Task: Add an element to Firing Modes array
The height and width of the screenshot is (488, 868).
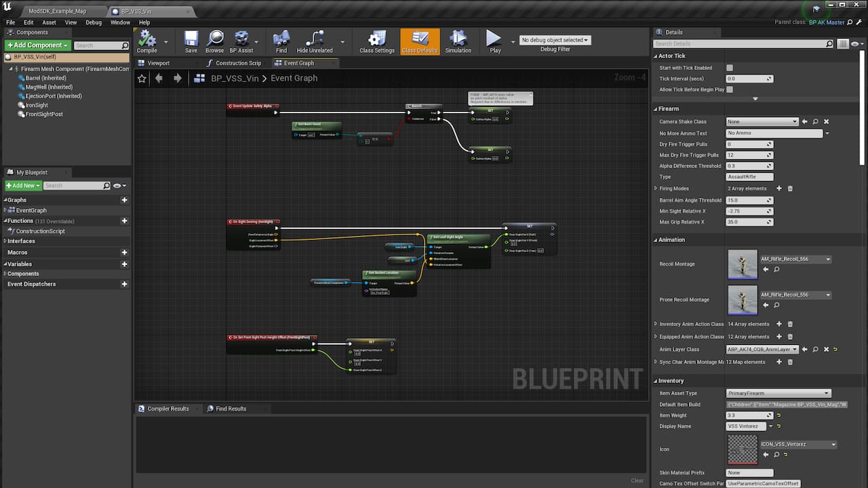Action: [x=779, y=188]
